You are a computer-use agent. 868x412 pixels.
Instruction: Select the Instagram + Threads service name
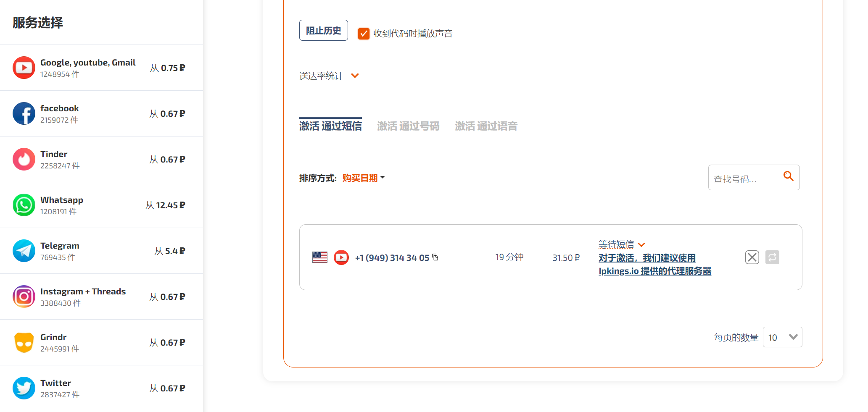tap(83, 291)
